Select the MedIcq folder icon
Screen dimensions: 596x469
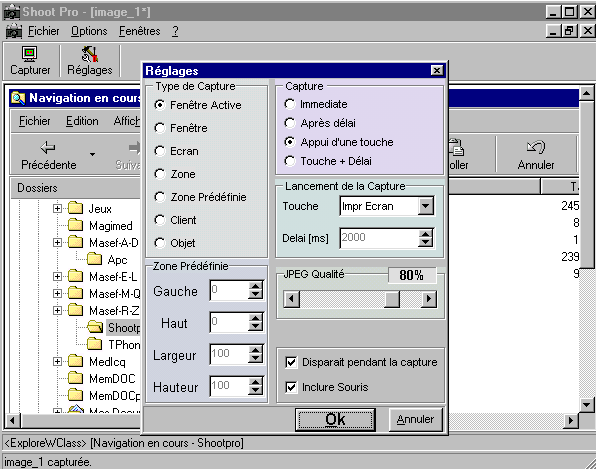click(76, 361)
